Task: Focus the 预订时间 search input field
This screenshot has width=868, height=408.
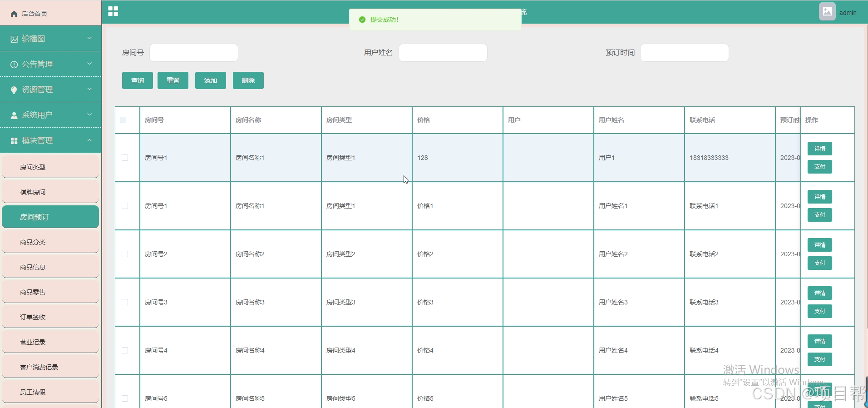Action: [x=685, y=53]
